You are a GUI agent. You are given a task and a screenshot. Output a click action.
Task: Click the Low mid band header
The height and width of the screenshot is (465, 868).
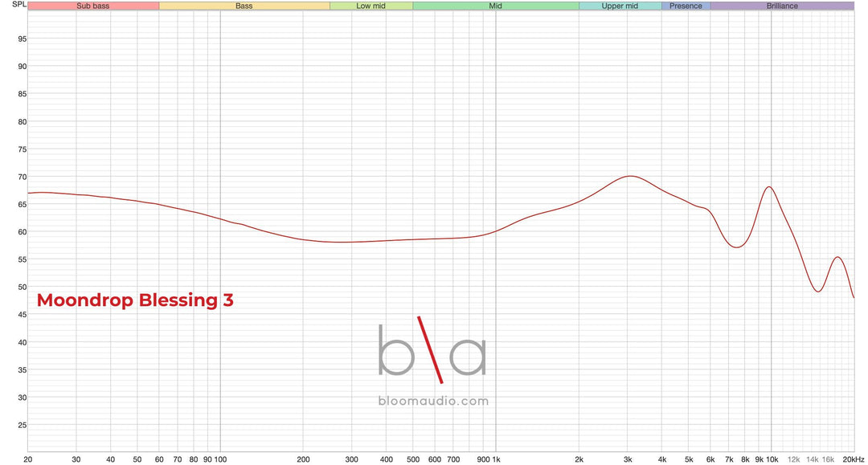click(x=371, y=6)
